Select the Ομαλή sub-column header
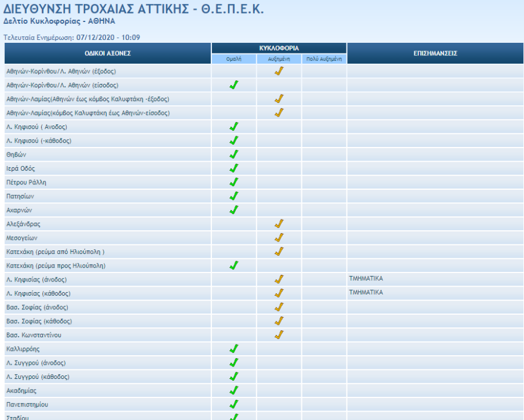This screenshot has width=524, height=420. [234, 59]
